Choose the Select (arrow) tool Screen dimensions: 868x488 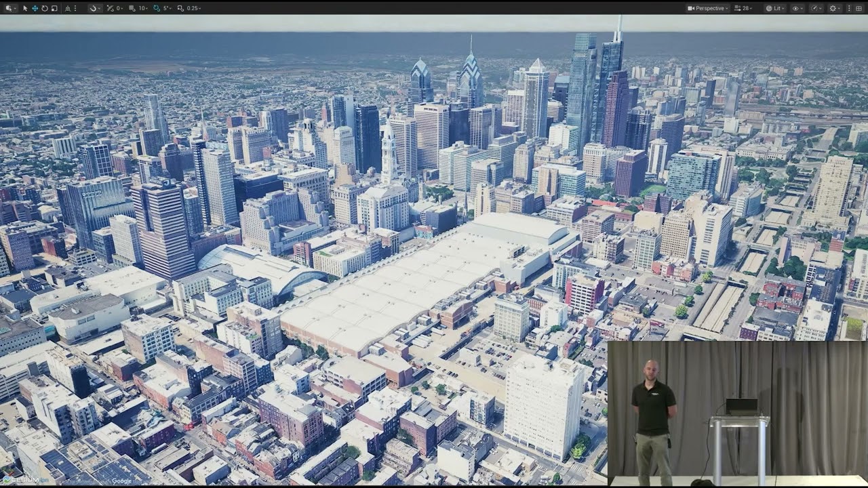25,8
